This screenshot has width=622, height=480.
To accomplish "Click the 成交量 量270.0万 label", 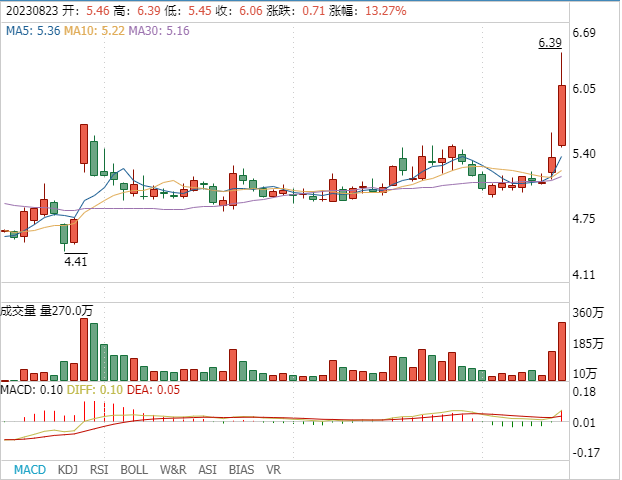I will (47, 311).
